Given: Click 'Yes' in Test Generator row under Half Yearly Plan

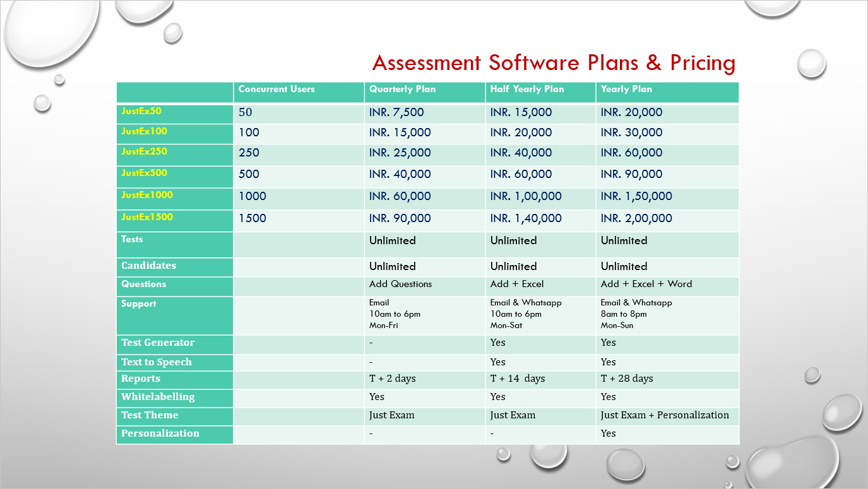Looking at the screenshot, I should pos(498,343).
